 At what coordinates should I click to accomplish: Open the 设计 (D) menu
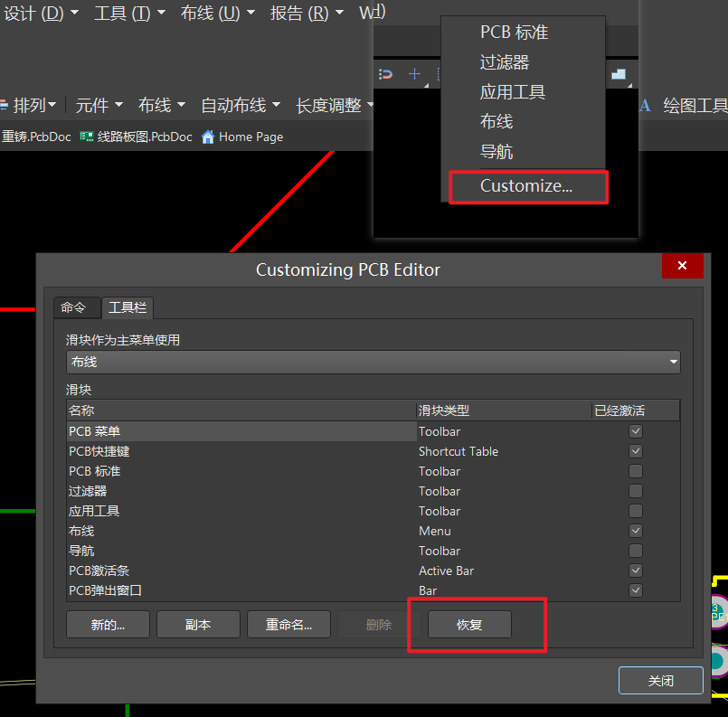(42, 13)
